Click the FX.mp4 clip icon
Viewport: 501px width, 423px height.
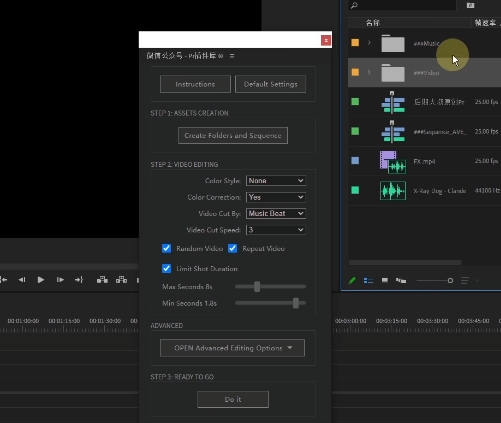[393, 162]
